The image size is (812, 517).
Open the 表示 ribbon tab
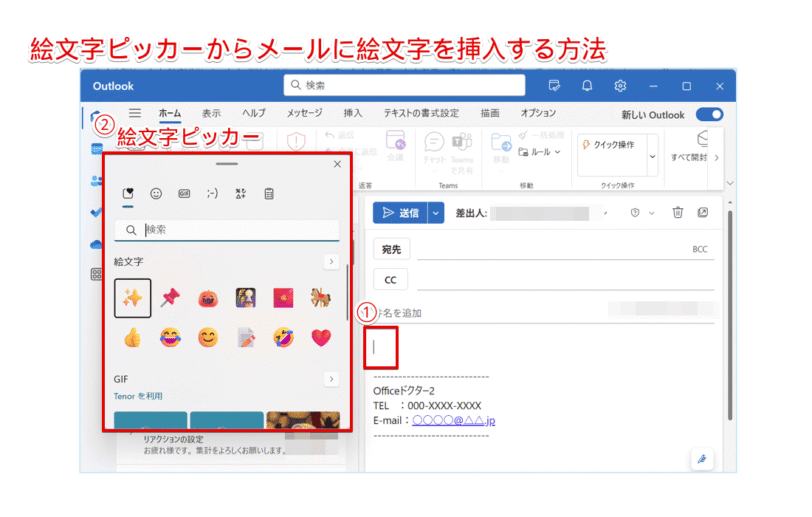pos(211,113)
